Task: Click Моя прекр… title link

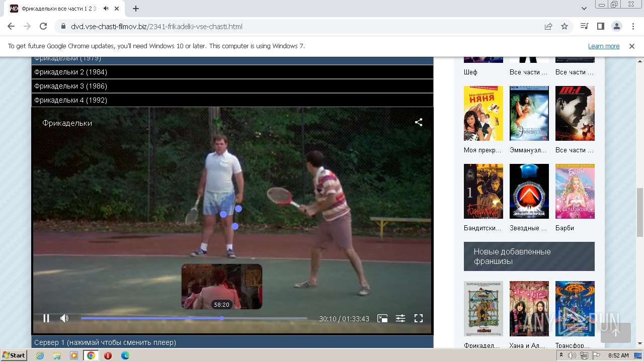Action: pos(483,150)
